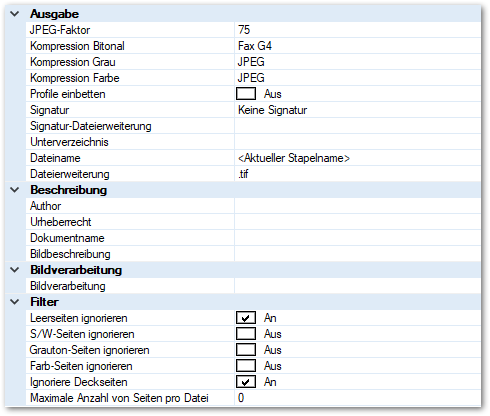Collapse the Filter section
The width and height of the screenshot is (490, 416).
pyautogui.click(x=15, y=302)
